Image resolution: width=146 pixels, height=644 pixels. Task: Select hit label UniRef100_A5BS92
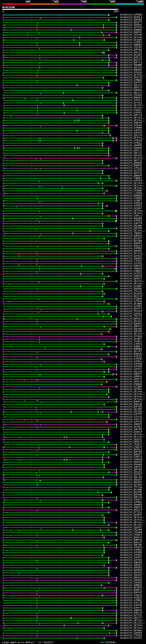(131, 266)
